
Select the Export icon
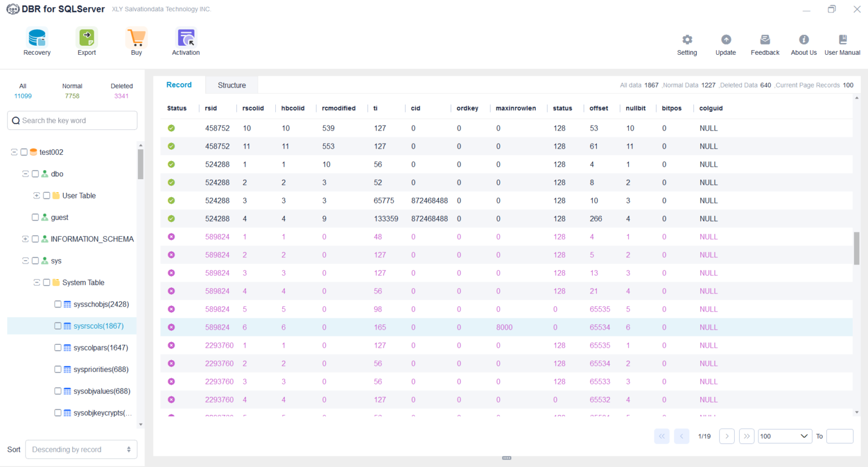(86, 41)
